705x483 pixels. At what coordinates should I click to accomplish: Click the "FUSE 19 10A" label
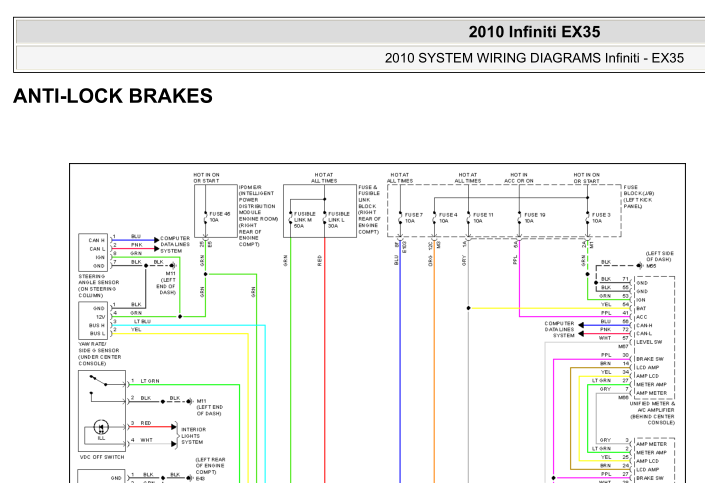click(x=535, y=218)
